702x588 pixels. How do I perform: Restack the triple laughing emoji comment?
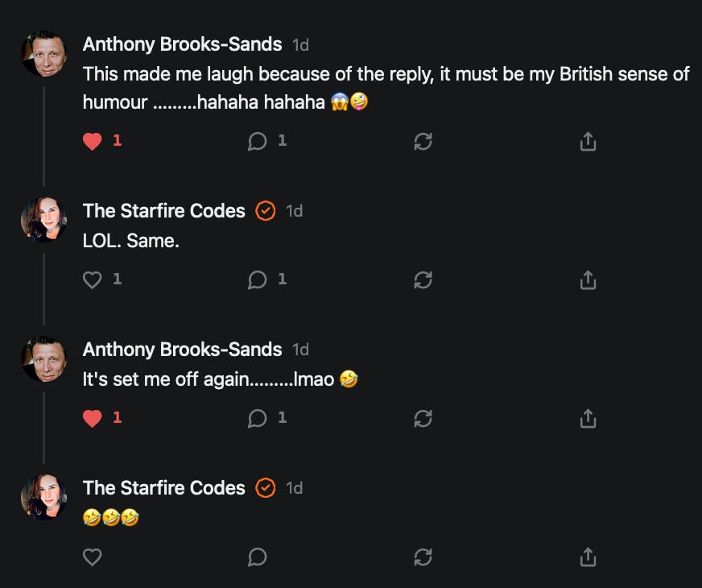pyautogui.click(x=423, y=557)
